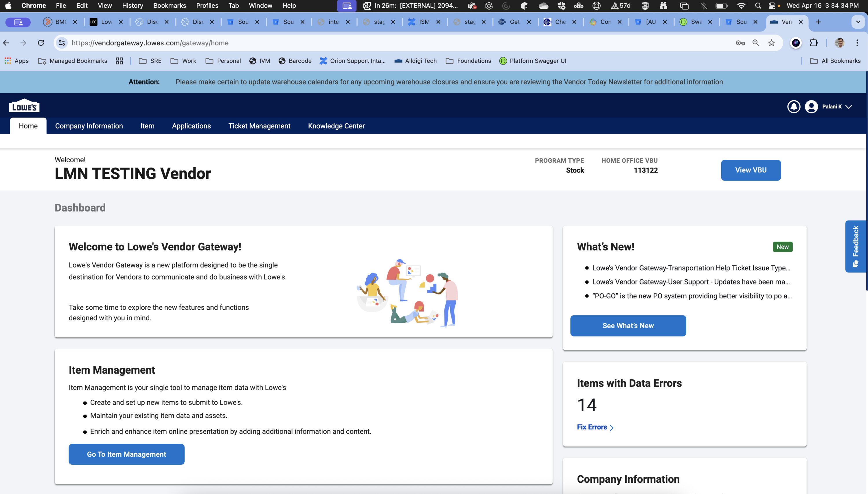
Task: Click the tab groups grid icon in bookmarks bar
Action: tap(119, 61)
